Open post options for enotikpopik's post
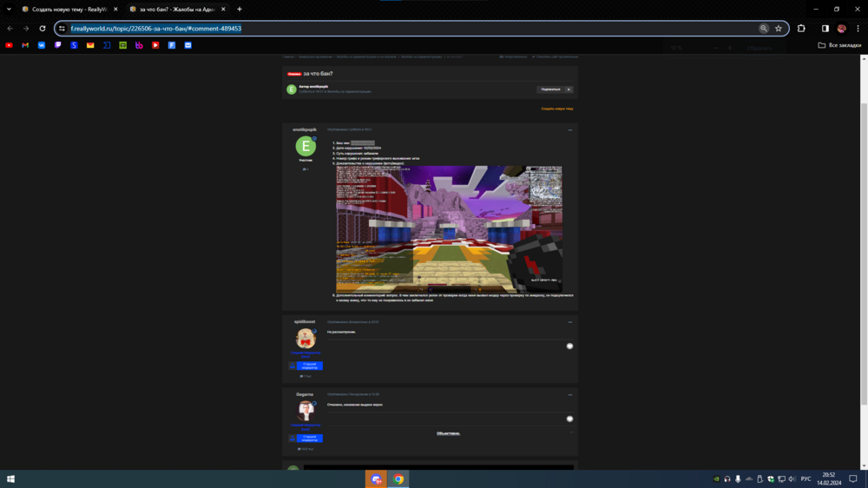This screenshot has width=868, height=488. [x=569, y=130]
